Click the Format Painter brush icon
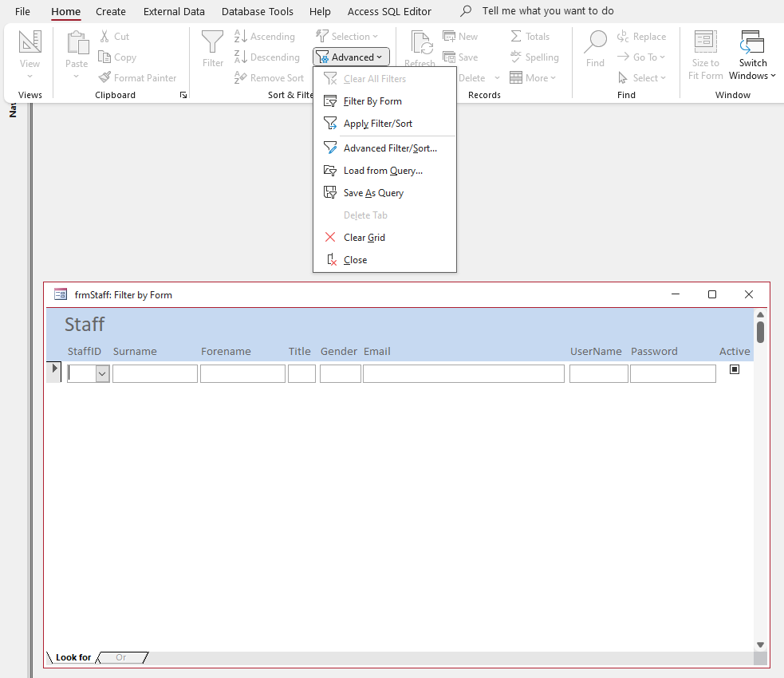The image size is (784, 678). (104, 77)
